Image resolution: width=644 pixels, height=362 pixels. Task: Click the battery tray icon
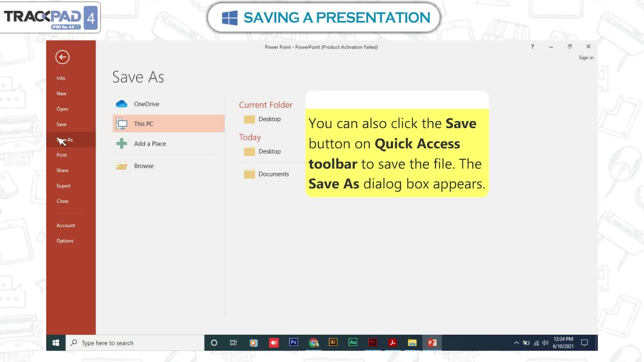[526, 343]
